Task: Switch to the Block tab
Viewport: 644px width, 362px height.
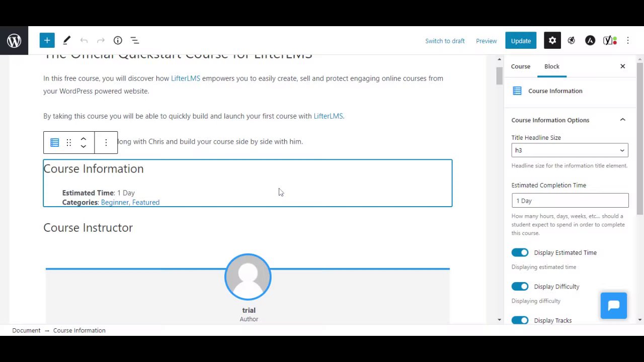Action: click(x=551, y=66)
